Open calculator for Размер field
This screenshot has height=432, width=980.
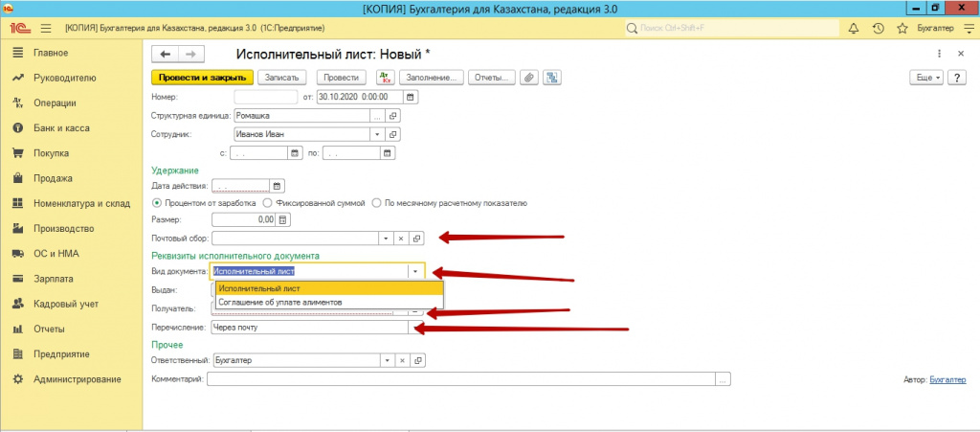282,219
